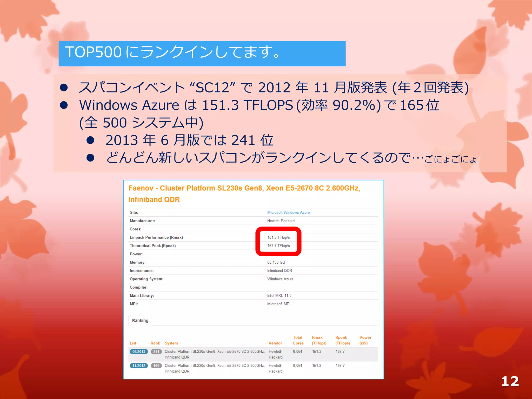This screenshot has width=532, height=399.
Task: Click the Operating System: label
Action: pyautogui.click(x=147, y=279)
